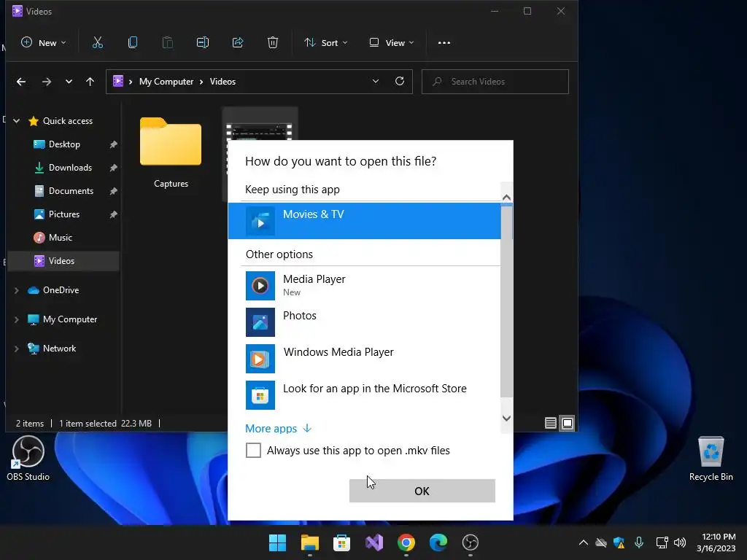The image size is (747, 560).
Task: Select Documents in Quick access
Action: pyautogui.click(x=64, y=191)
